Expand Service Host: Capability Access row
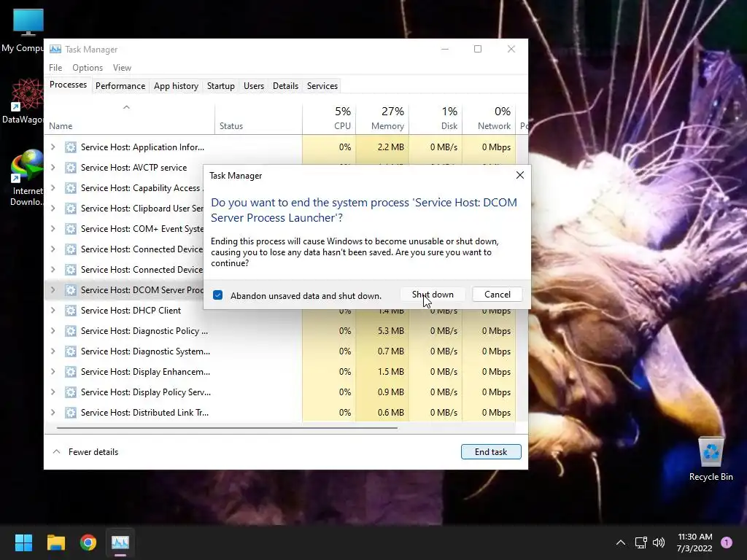Image resolution: width=747 pixels, height=560 pixels. (x=53, y=188)
